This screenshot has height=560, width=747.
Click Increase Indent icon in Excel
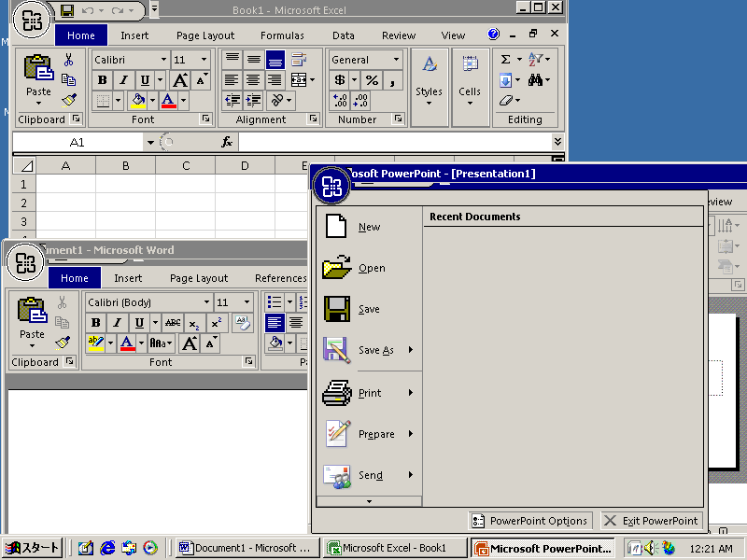pyautogui.click(x=252, y=101)
